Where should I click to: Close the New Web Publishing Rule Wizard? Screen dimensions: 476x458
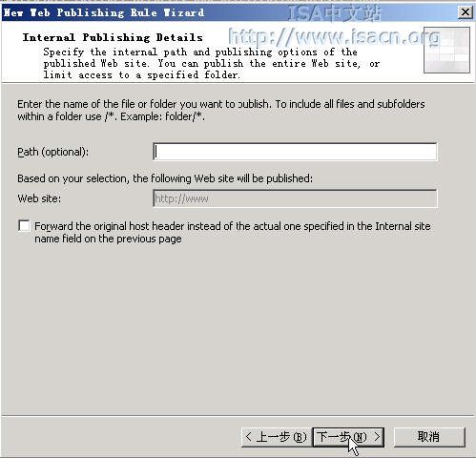click(x=466, y=12)
